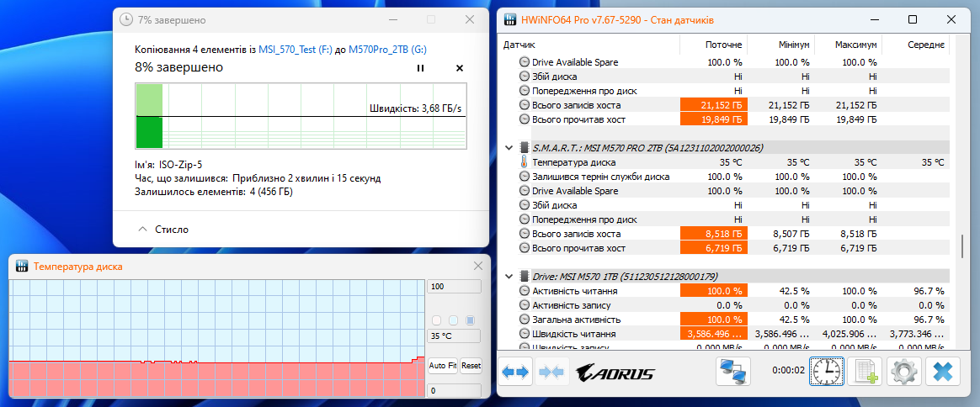
Task: Minimize the HWiNFO64 sensor window
Action: pyautogui.click(x=874, y=19)
